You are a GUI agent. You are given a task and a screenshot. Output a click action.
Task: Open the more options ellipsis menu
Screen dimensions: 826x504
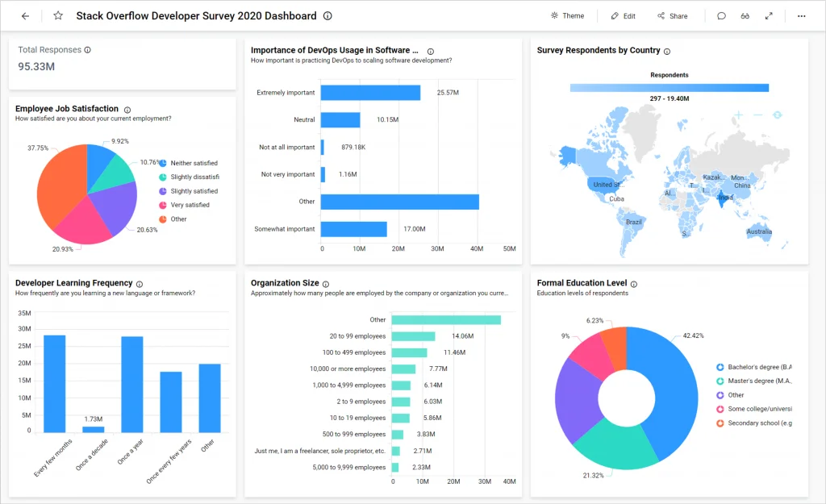(x=803, y=15)
